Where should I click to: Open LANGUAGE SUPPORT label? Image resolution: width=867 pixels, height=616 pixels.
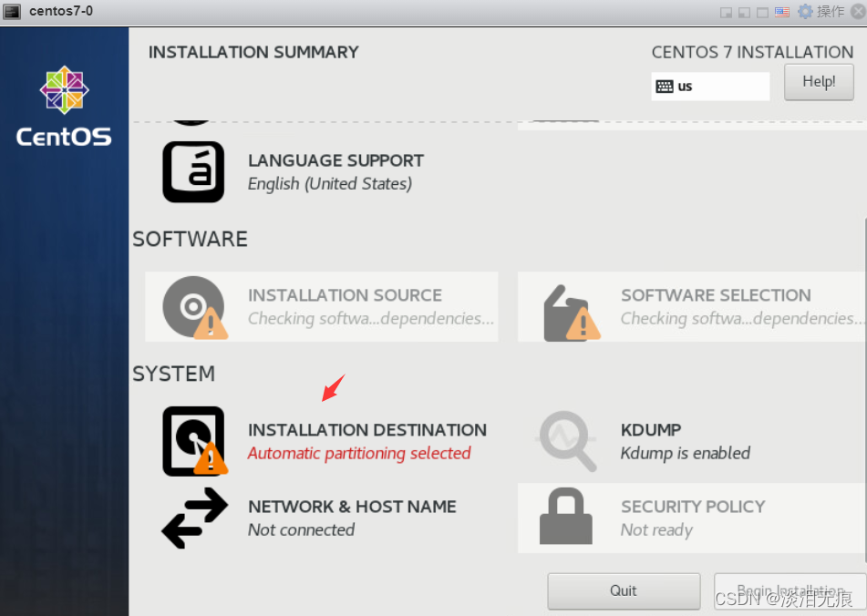pos(335,160)
